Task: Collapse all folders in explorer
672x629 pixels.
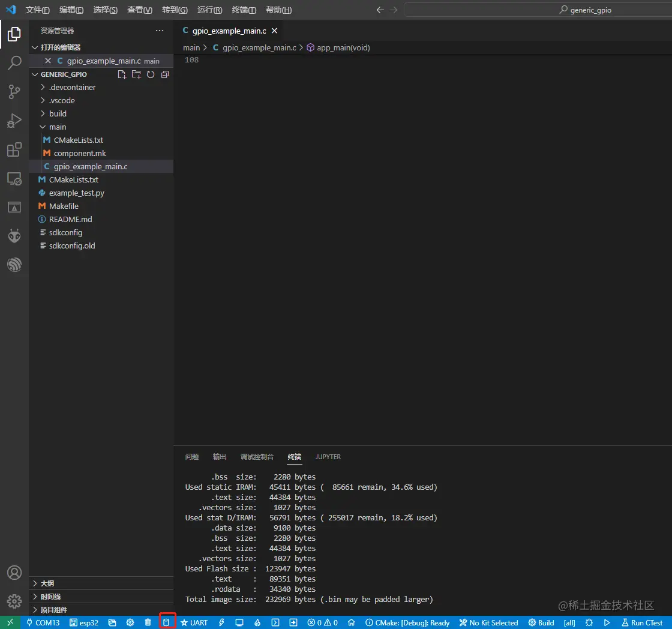Action: click(165, 74)
